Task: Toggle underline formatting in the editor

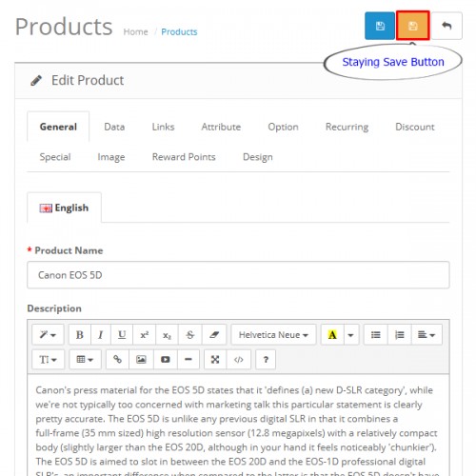Action: pyautogui.click(x=122, y=334)
